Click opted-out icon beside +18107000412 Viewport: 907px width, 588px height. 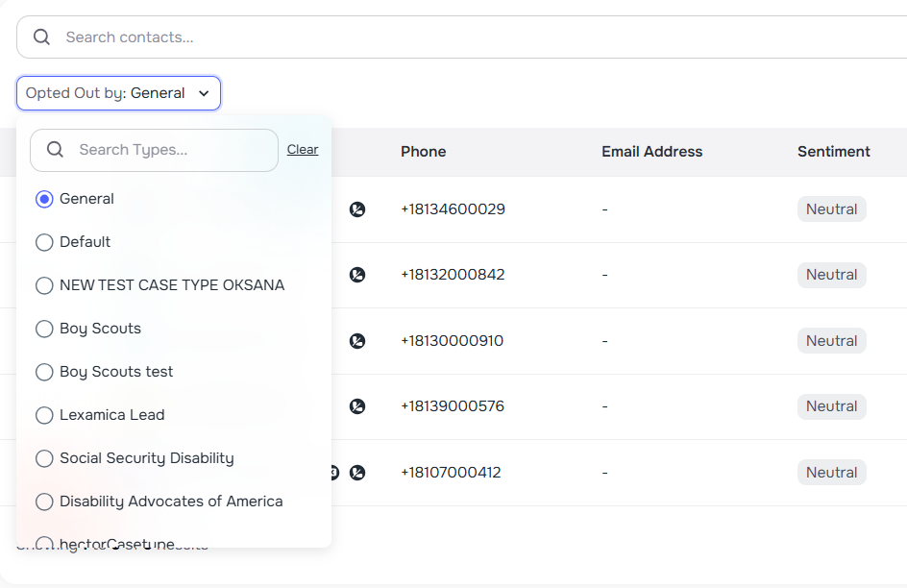coord(357,473)
